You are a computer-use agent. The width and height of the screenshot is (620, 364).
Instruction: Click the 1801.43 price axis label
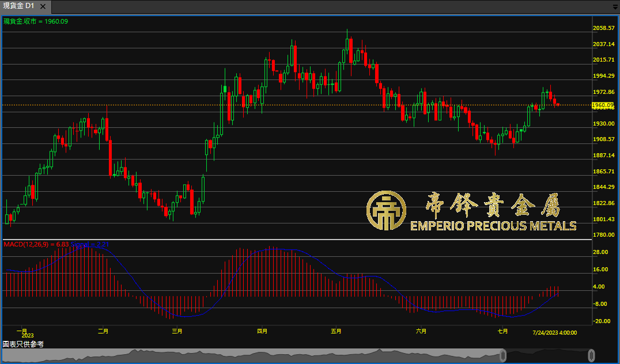[x=604, y=219]
